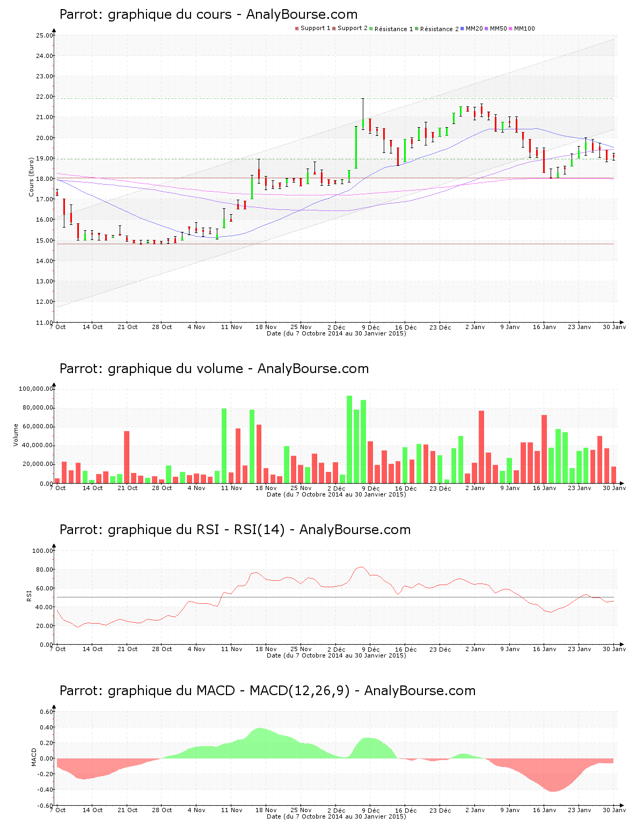Click the date range caption under RSI chart
The image size is (644, 832).
click(336, 655)
